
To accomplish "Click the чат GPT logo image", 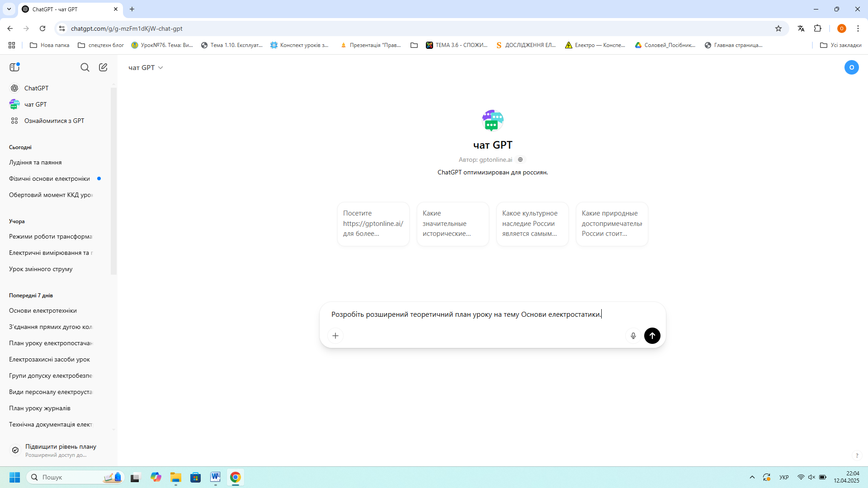I will tap(493, 120).
